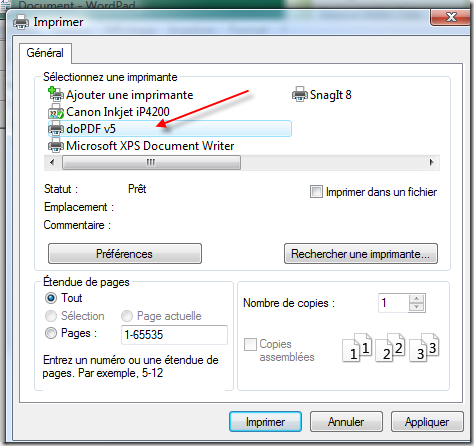This screenshot has height=446, width=474.
Task: Click the page range field 1-65535
Action: coord(174,334)
